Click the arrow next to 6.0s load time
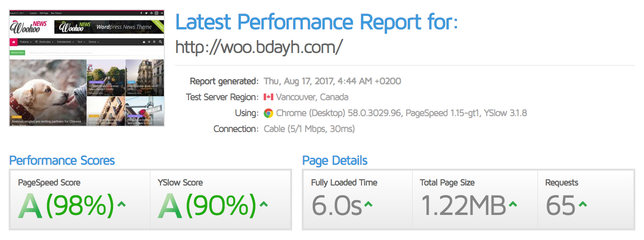This screenshot has width=644, height=240. 368,204
